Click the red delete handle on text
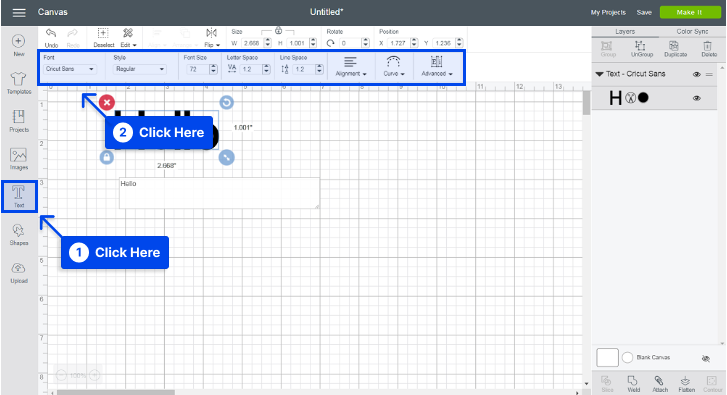Screen dimensions: 727x395 [107, 102]
